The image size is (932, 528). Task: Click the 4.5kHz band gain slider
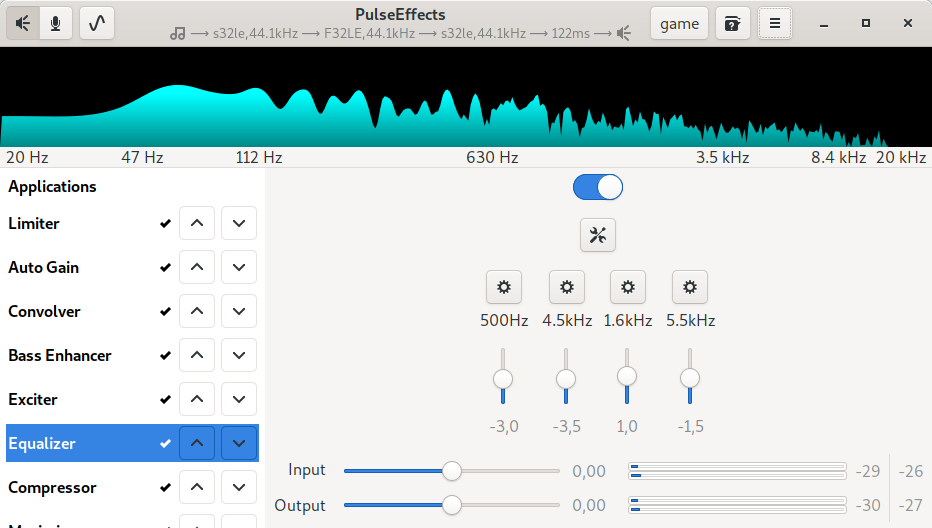[x=566, y=377]
